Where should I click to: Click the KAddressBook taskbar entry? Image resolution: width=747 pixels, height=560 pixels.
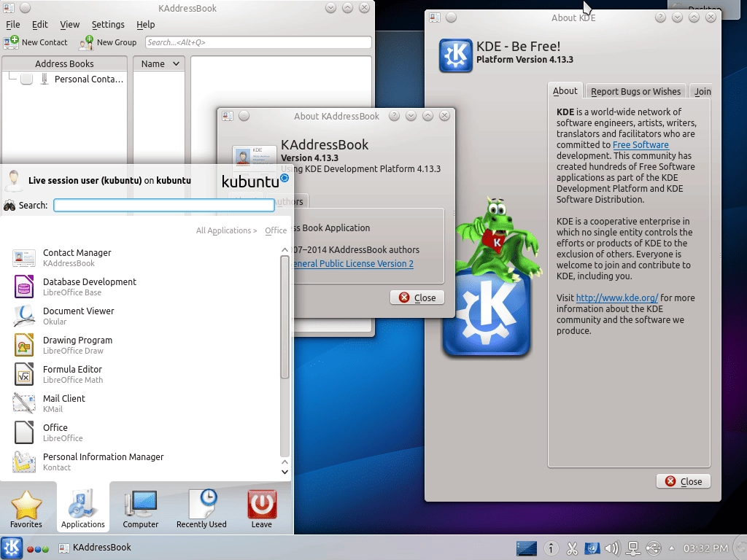94,548
